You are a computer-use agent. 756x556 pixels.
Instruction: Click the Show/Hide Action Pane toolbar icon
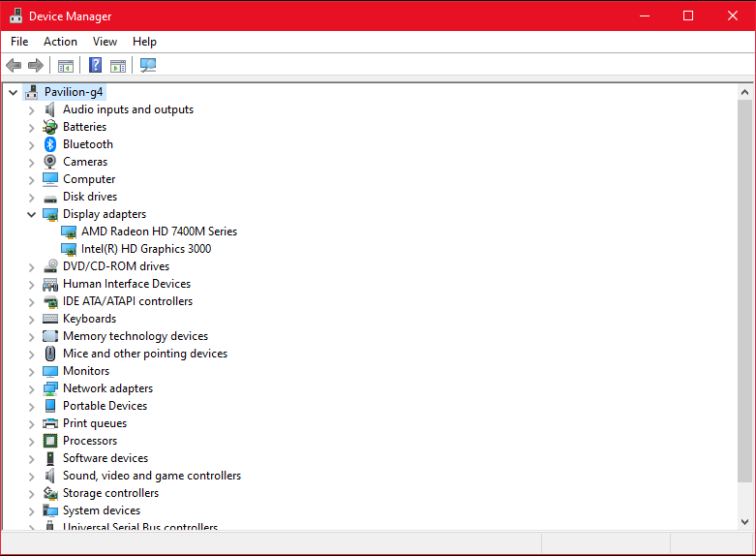point(118,66)
